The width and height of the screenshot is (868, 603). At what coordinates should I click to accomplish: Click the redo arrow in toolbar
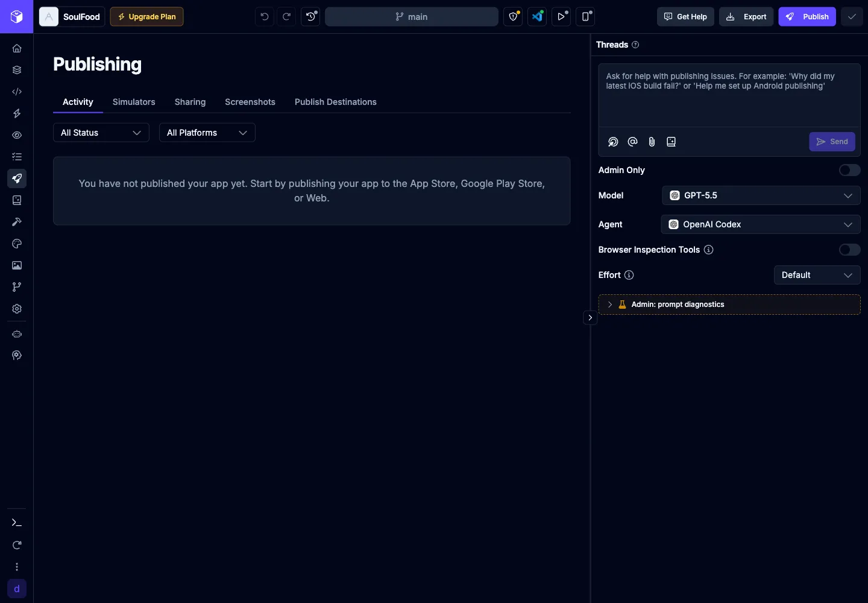tap(287, 17)
